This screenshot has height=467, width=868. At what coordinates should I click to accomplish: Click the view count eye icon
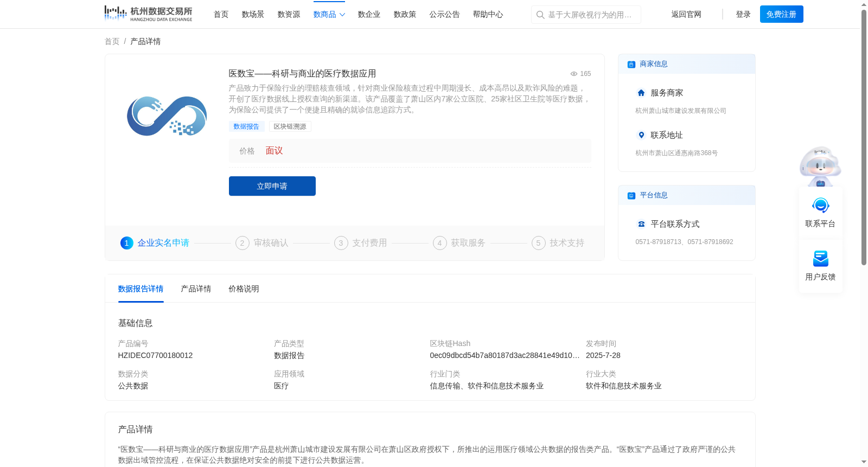574,74
